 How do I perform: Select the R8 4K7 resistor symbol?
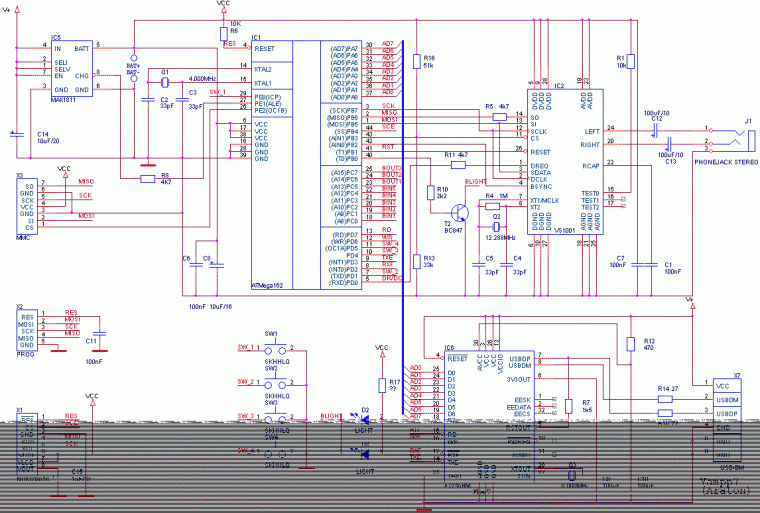click(x=148, y=179)
